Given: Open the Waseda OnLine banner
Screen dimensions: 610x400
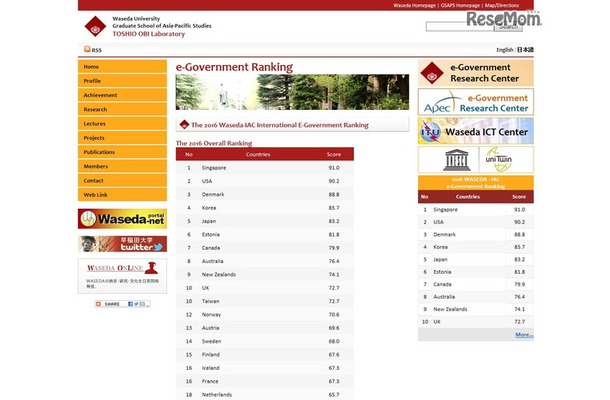Looking at the screenshot, I should coord(122,276).
